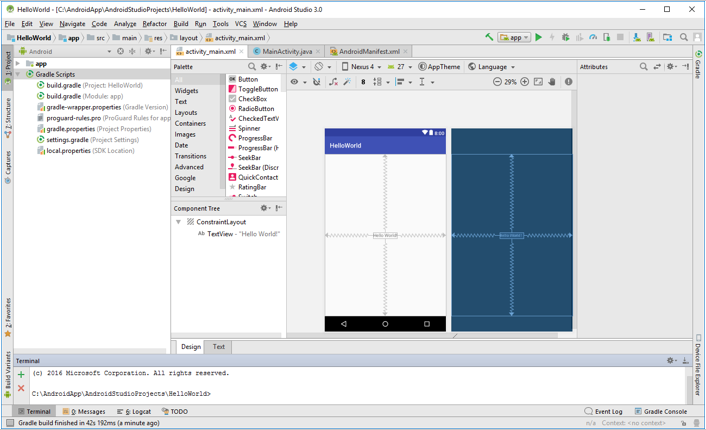Image resolution: width=706 pixels, height=430 pixels.
Task: Toggle the Captures side panel
Action: coord(8,167)
